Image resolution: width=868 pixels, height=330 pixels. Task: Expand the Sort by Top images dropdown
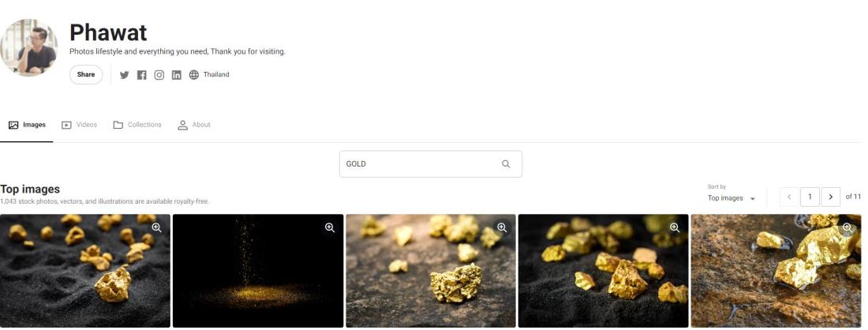731,197
